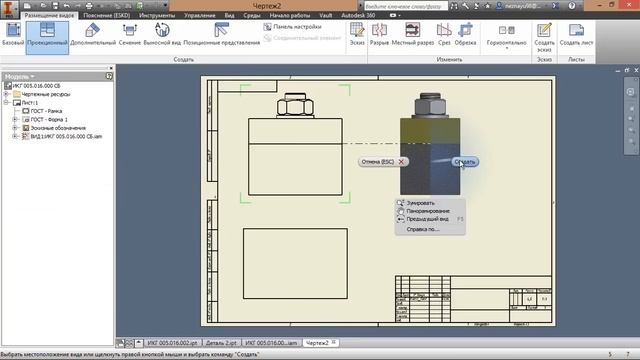The height and width of the screenshot is (360, 640).
Task: Open the Управление ribbon tab
Action: [x=200, y=16]
